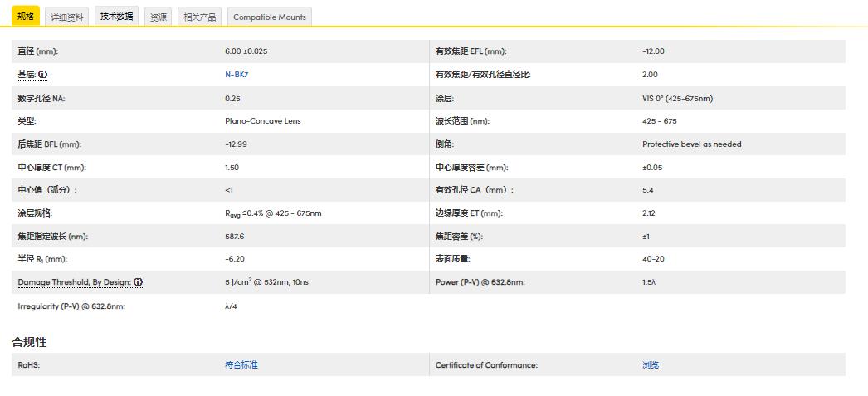Select the VIS 0° (425-675nm) coating value
The height and width of the screenshot is (396, 868).
(x=677, y=98)
